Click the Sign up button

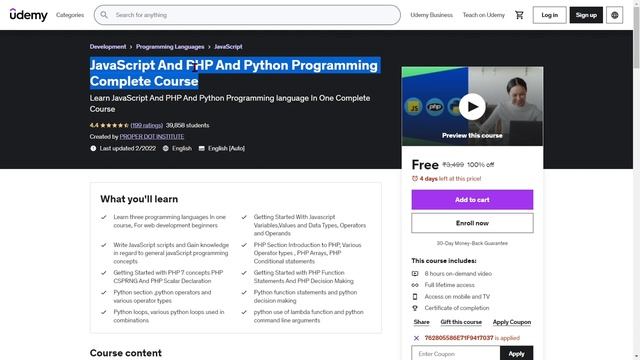tap(586, 15)
